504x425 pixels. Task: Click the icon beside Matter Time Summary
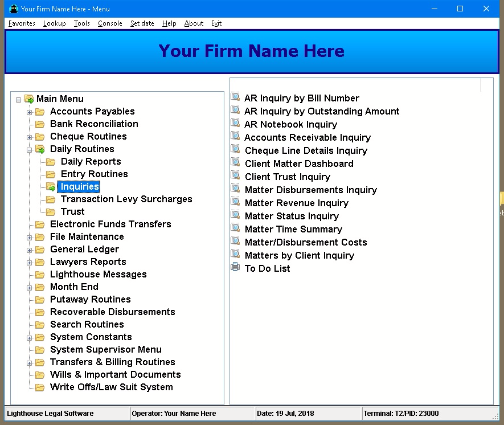pyautogui.click(x=235, y=228)
